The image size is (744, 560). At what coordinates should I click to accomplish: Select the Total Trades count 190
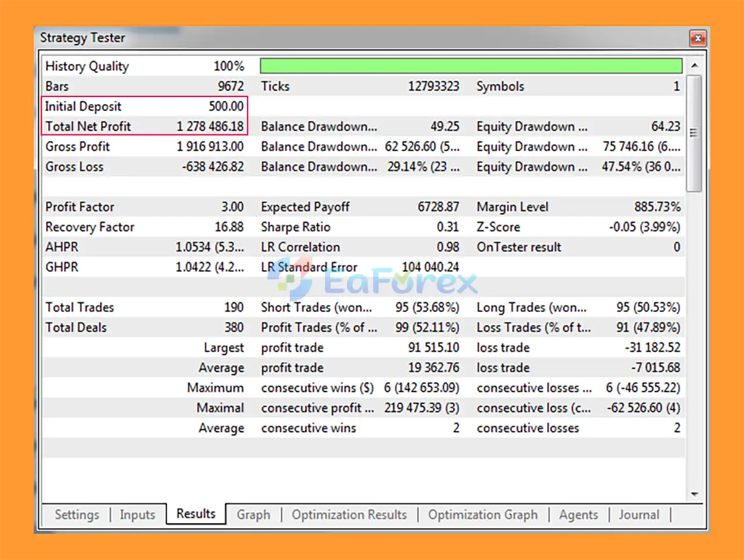point(234,307)
